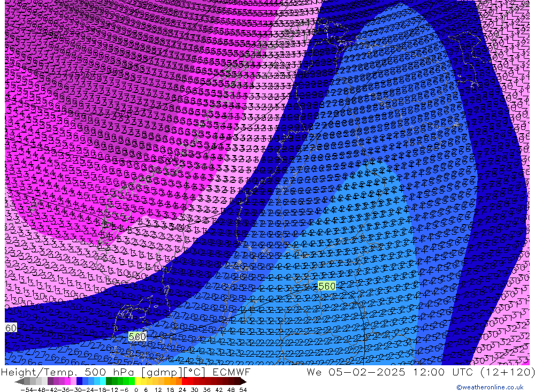Image resolution: width=535 pixels, height=392 pixels.
Task: Click the ECMWF model name in the title
Action: [x=231, y=372]
